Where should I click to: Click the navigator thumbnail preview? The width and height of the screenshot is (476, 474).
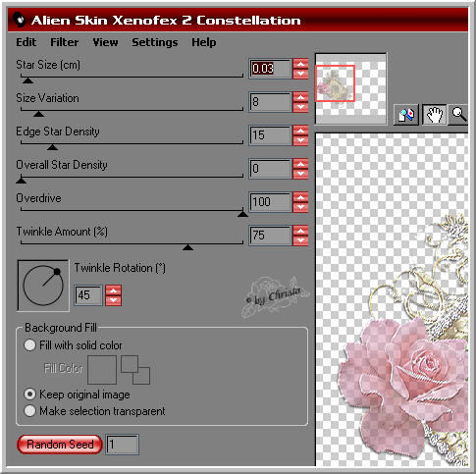tap(350, 88)
